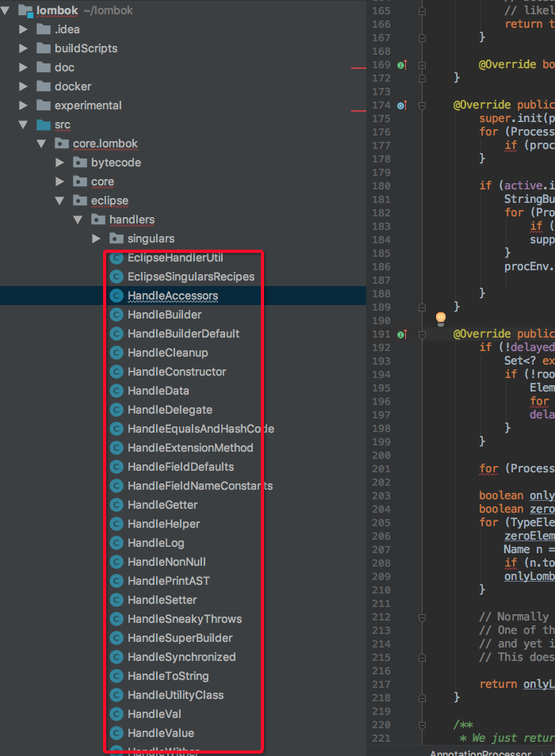Screen dimensions: 555x756
Task: Collapse the src folder arrow
Action: (x=23, y=124)
